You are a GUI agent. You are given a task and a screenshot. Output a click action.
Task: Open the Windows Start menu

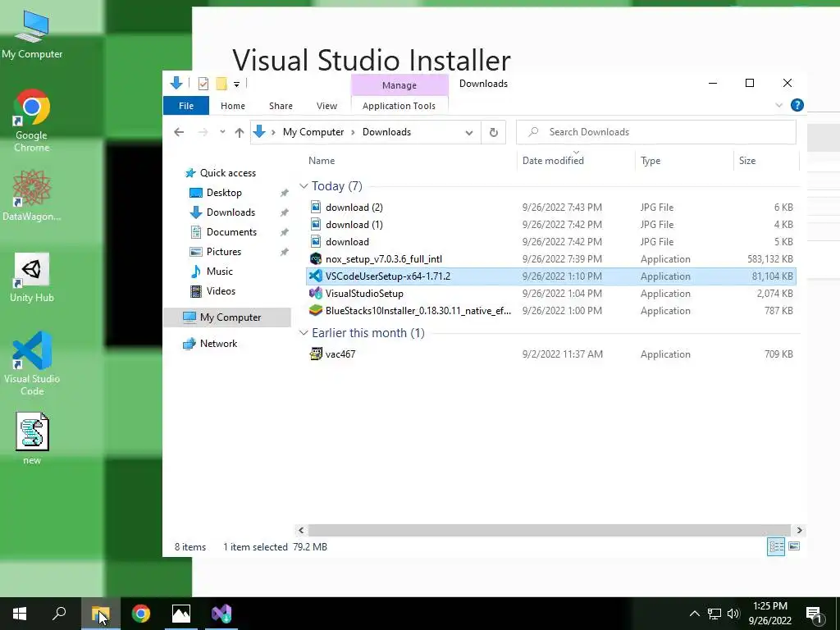[x=20, y=614]
